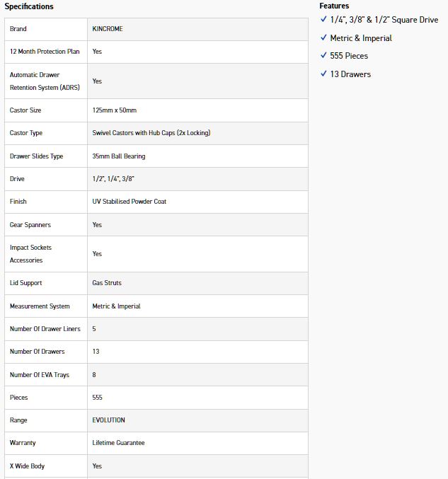This screenshot has height=479, width=448.
Task: Select the KINCROME brand value
Action: (x=108, y=29)
